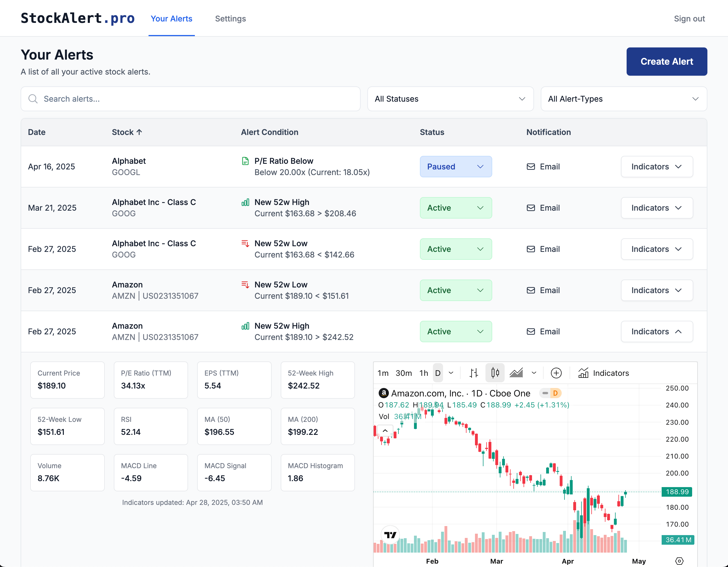Click the P/E Ratio (TTM) 34.13x card

pos(151,380)
